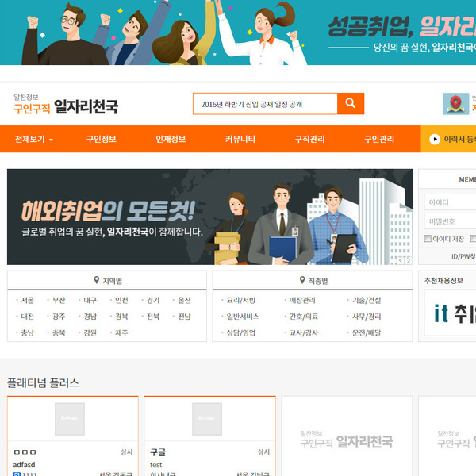Click the 구인구직 일자리천국 site logo

[x=66, y=104]
